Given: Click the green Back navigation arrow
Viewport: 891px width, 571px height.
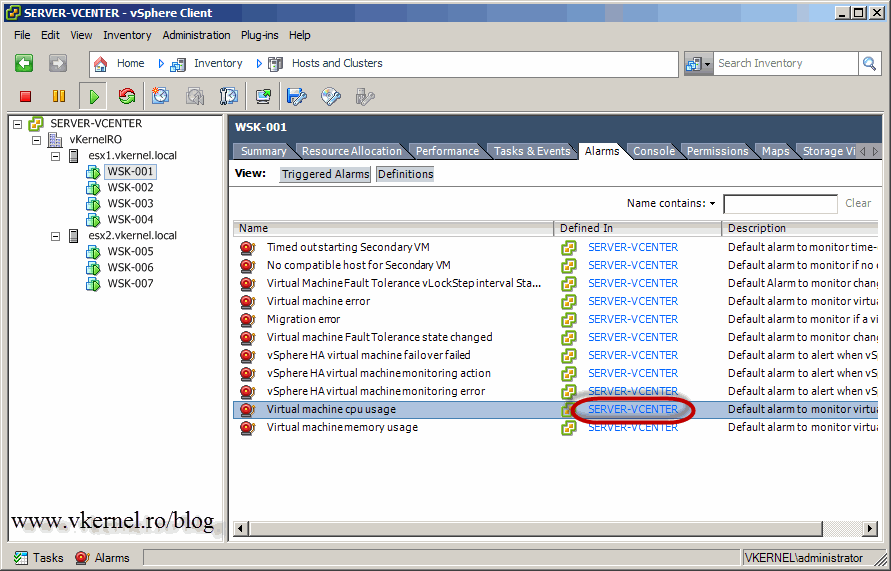Looking at the screenshot, I should pos(24,63).
